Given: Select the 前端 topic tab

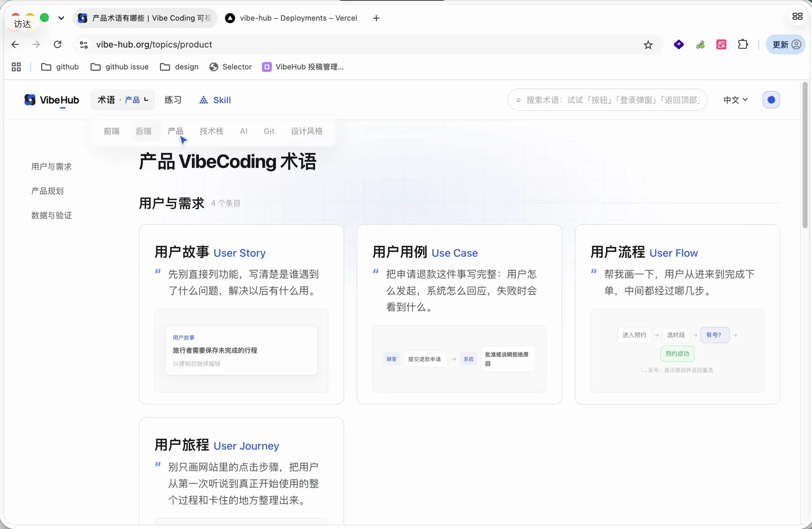Looking at the screenshot, I should 112,131.
